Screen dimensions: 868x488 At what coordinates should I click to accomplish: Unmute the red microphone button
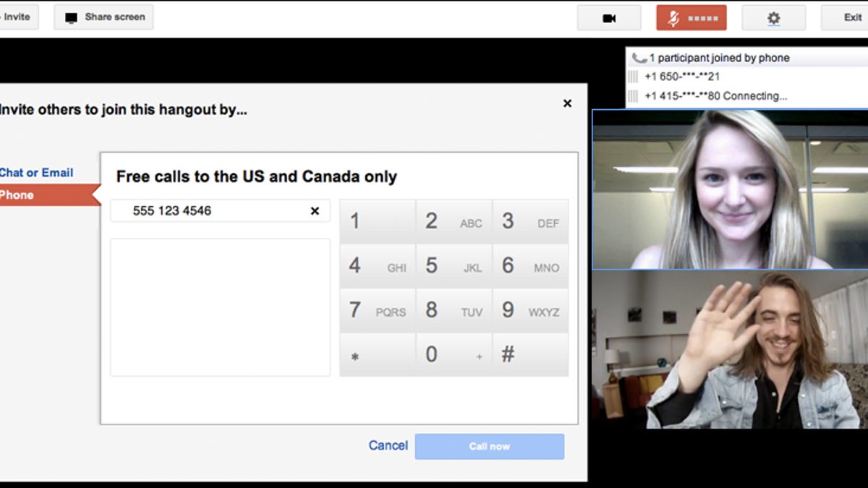click(x=691, y=18)
